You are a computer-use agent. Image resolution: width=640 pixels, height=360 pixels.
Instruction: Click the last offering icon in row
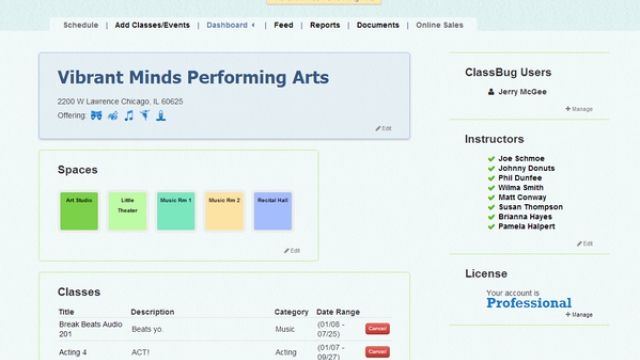tap(161, 116)
